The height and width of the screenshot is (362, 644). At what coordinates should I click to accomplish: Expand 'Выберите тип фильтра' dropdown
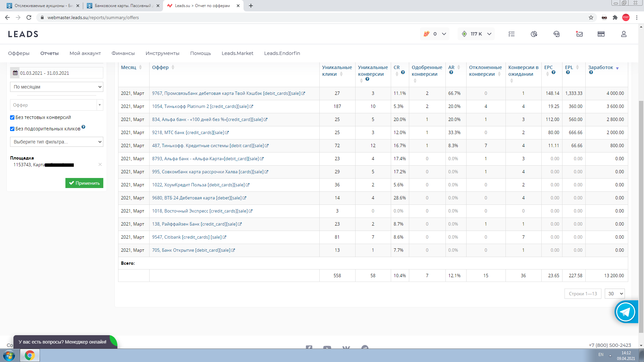pos(57,142)
